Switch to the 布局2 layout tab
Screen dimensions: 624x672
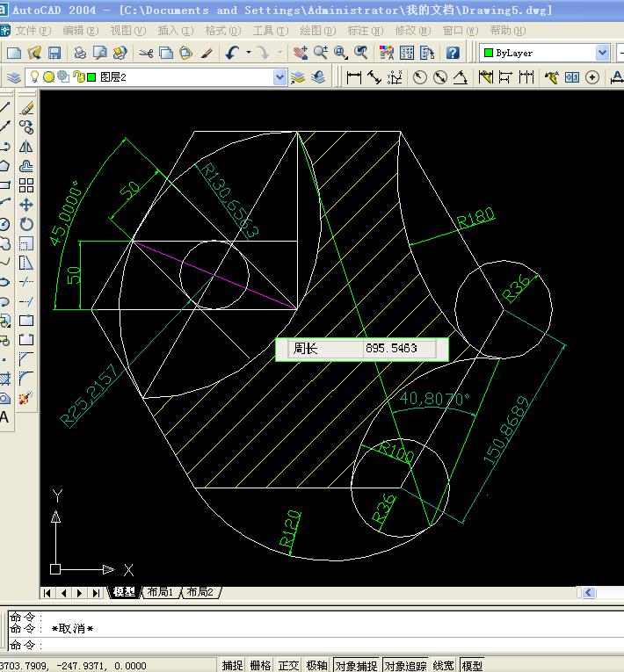[200, 592]
